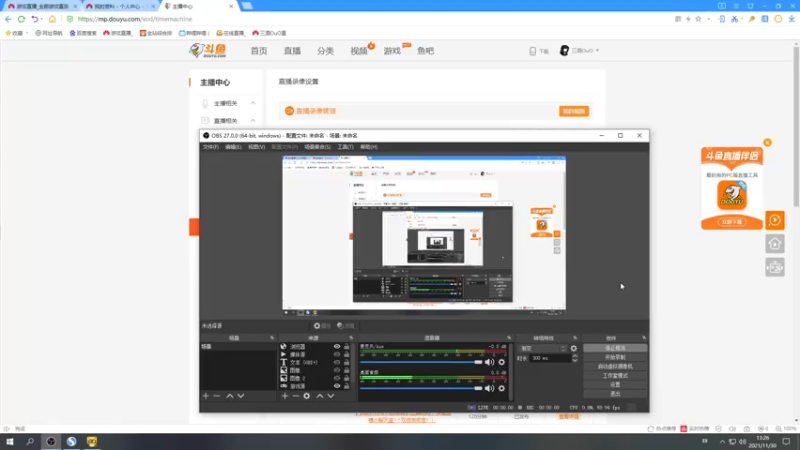This screenshot has height=450, width=800.
Task: Open the Windows Start menu
Action: click(10, 441)
